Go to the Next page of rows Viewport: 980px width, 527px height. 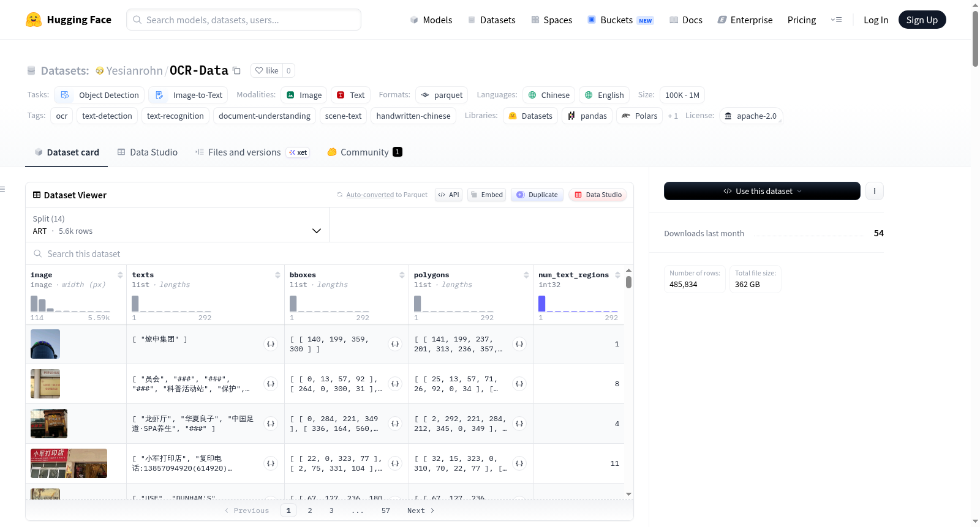tap(421, 510)
